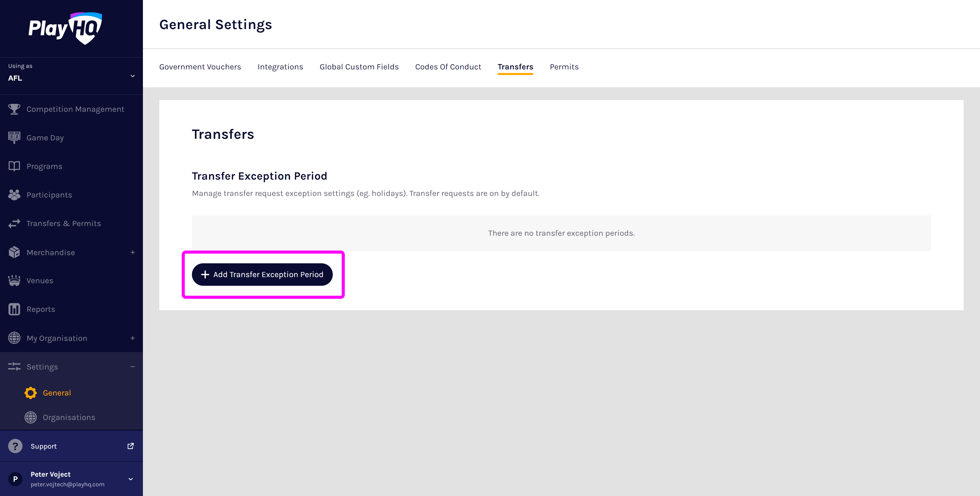Click the Competition Management trophy icon
The width and height of the screenshot is (980, 496).
coord(14,109)
